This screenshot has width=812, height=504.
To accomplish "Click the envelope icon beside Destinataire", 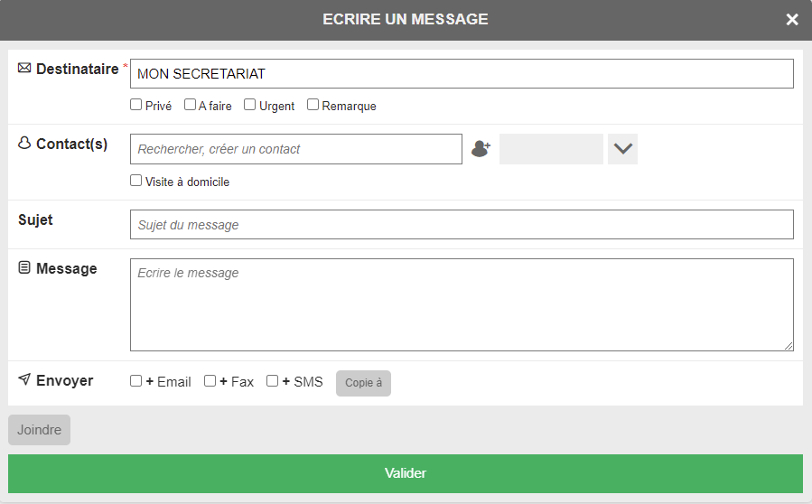I will (x=24, y=69).
